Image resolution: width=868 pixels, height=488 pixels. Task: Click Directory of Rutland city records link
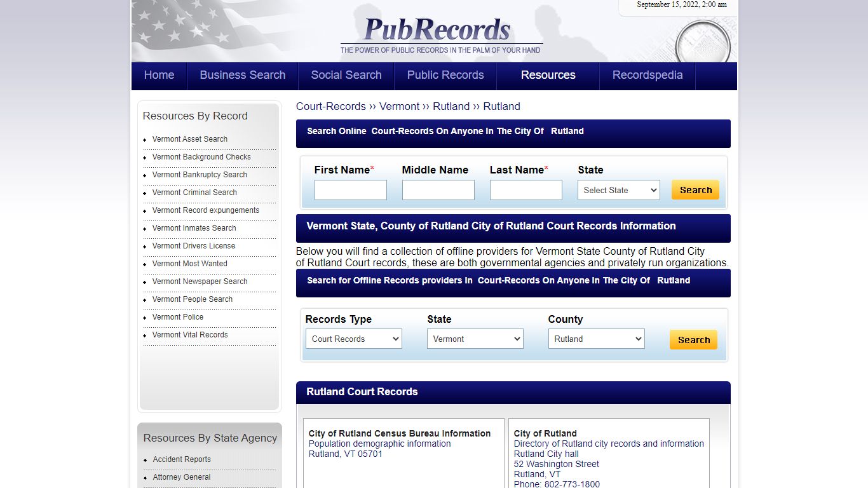tap(609, 444)
